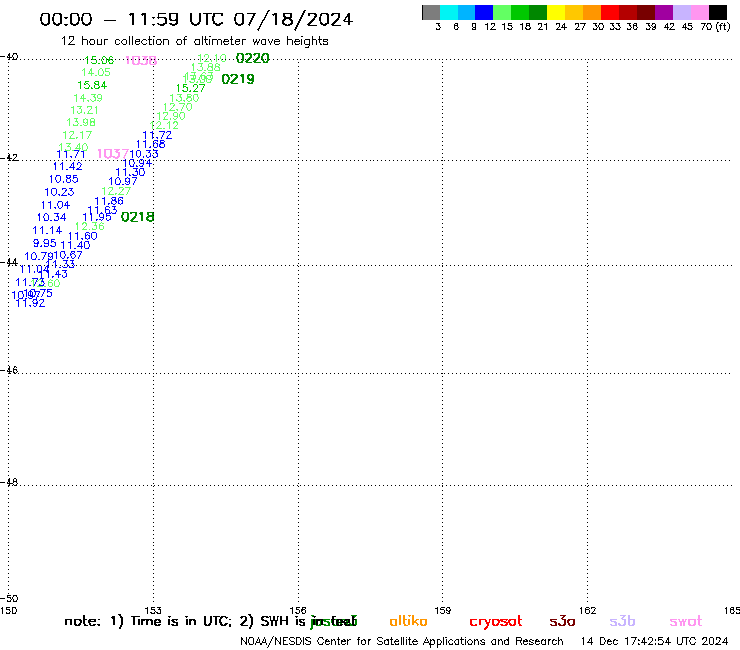Select longitude axis label 162
Image resolution: width=740 pixels, height=650 pixels.
[588, 610]
